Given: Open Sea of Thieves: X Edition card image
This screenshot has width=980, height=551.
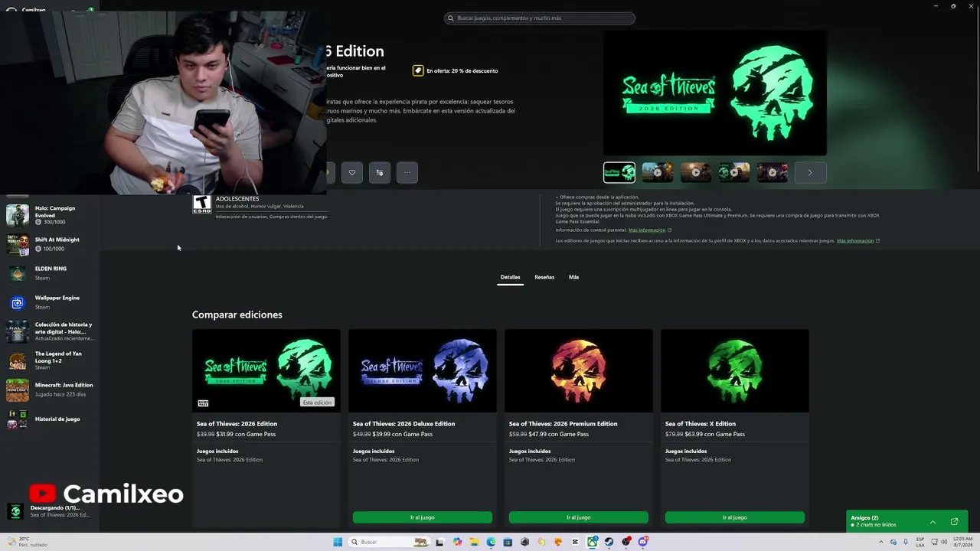Looking at the screenshot, I should tap(735, 371).
